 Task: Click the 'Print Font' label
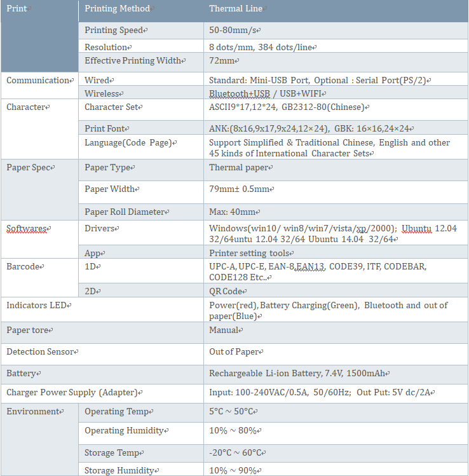coord(104,129)
